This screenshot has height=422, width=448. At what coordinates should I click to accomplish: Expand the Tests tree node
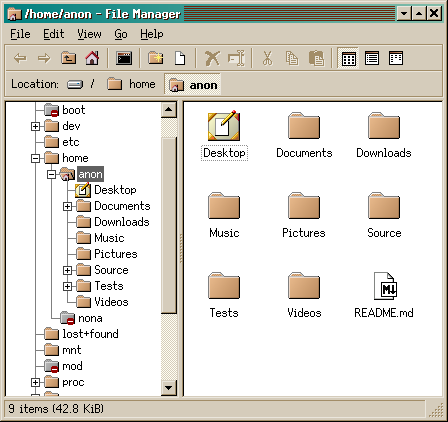pos(67,286)
